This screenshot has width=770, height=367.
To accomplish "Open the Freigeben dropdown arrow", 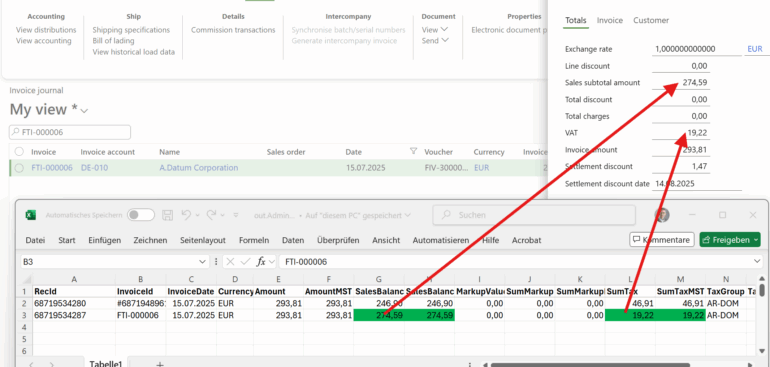I will coord(755,240).
